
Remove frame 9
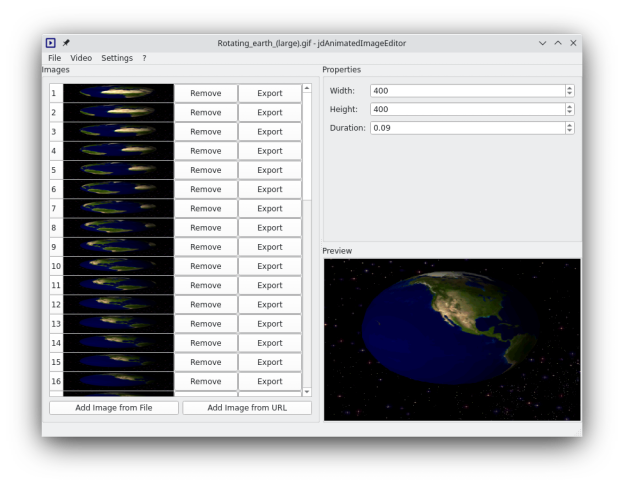(x=206, y=247)
